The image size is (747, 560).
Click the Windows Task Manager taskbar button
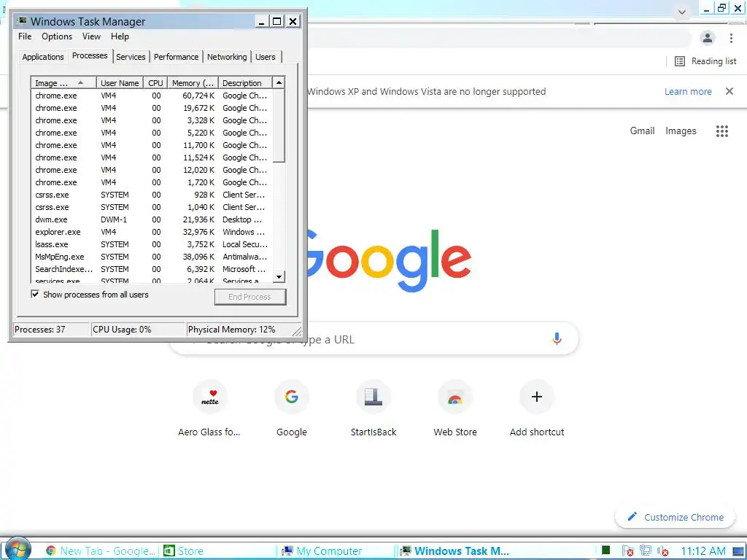tap(455, 551)
